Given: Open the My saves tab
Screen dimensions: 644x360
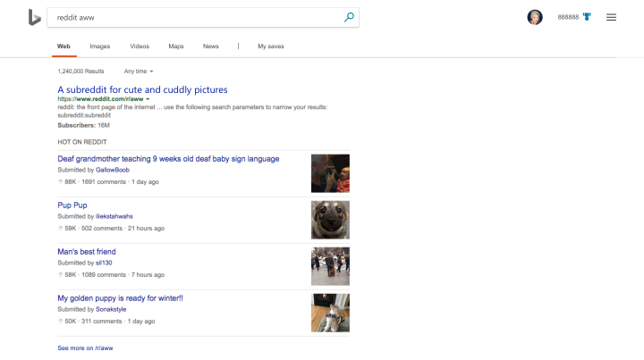Looking at the screenshot, I should [271, 46].
